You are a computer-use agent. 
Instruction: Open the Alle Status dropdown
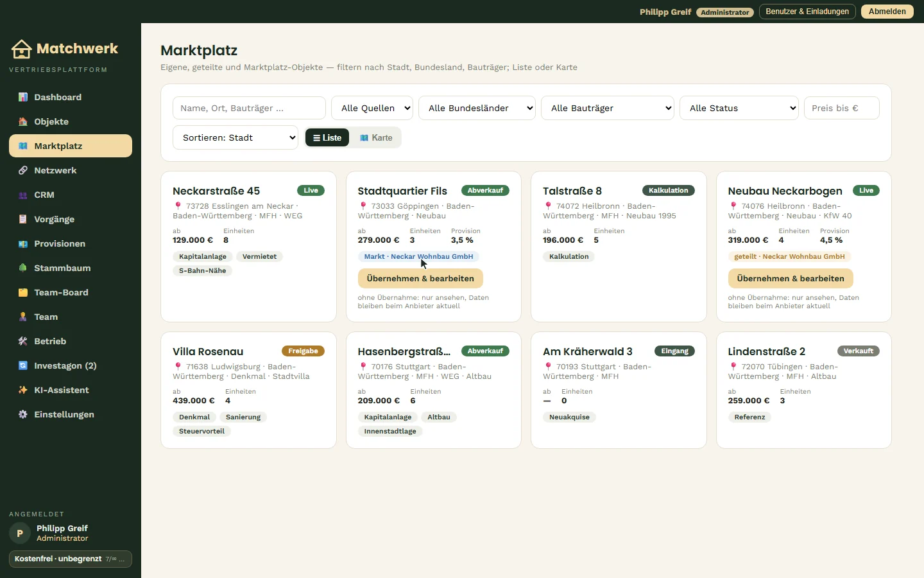click(x=739, y=108)
